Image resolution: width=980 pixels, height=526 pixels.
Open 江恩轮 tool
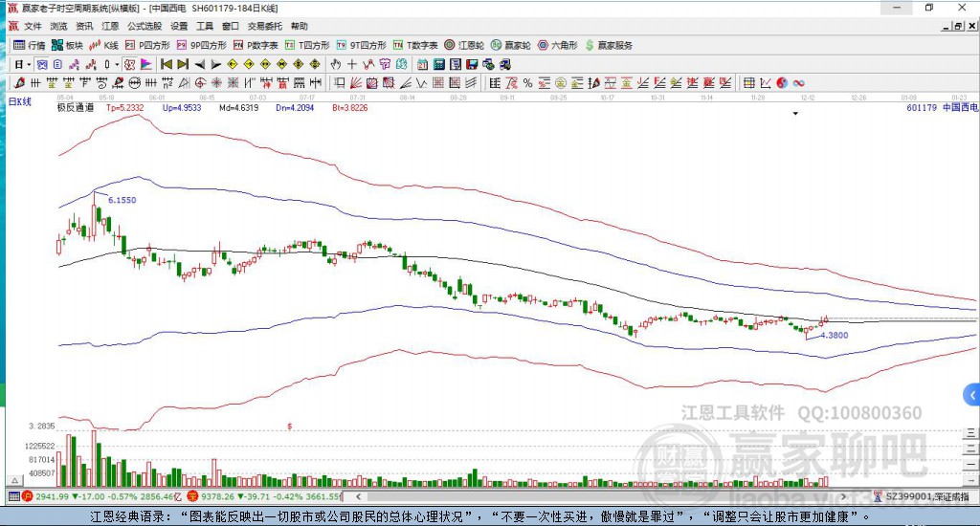click(x=464, y=45)
